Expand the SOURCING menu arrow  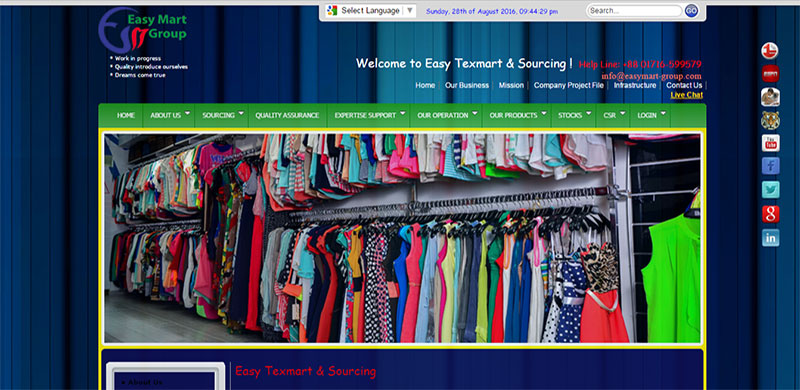tap(241, 113)
